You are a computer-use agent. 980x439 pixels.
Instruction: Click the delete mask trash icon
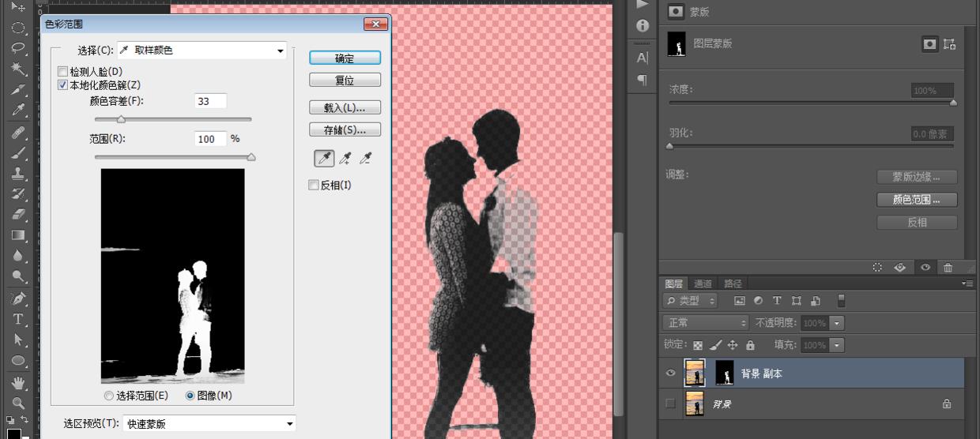click(948, 268)
